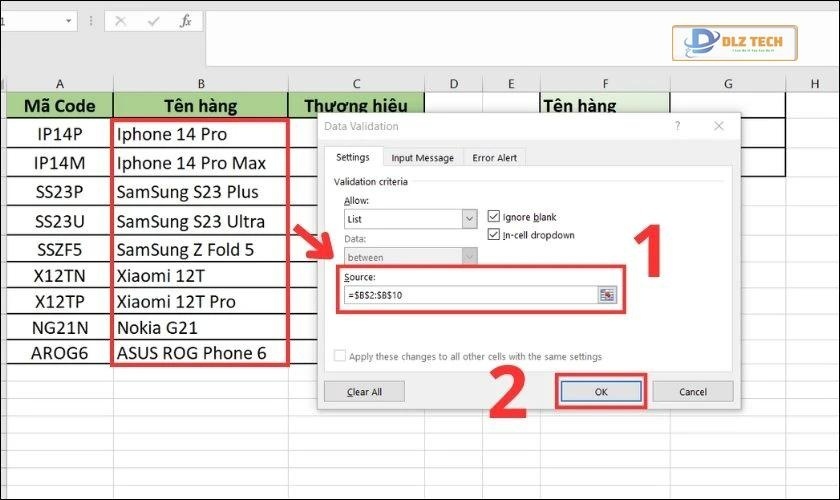Image resolution: width=840 pixels, height=500 pixels.
Task: Click the DLZ Tech logo
Action: [734, 43]
